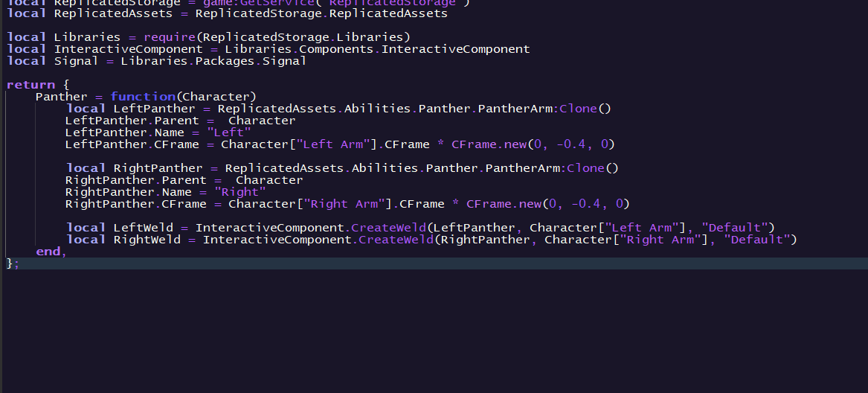This screenshot has height=393, width=868.
Task: Click the "Right Arm" string in RightPanther.CFrame line
Action: coord(344,205)
